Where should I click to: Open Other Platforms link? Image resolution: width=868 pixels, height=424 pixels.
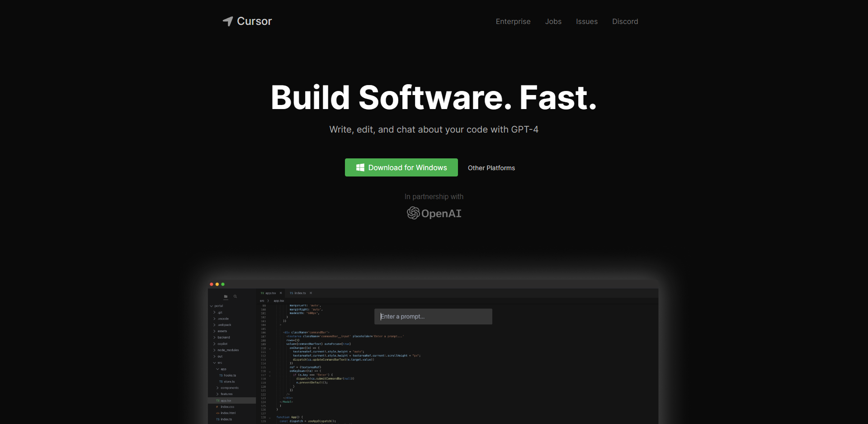pos(491,168)
